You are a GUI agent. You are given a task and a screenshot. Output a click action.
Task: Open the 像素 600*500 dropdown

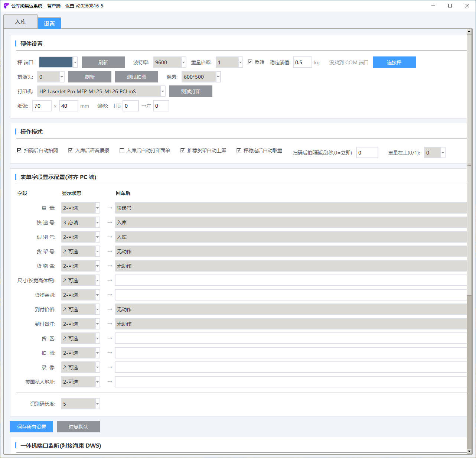click(201, 77)
